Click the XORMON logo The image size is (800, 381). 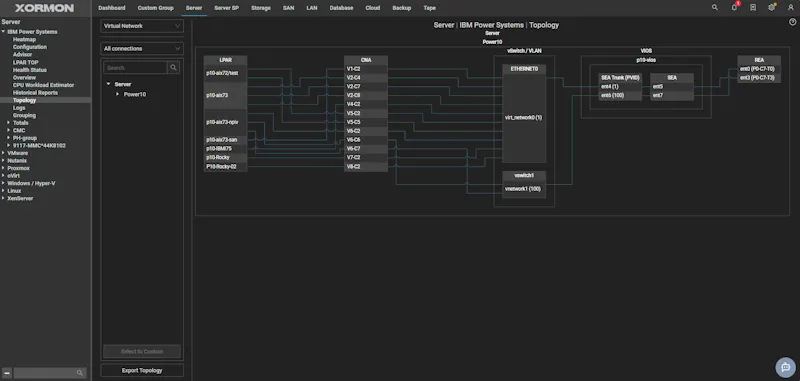tap(44, 8)
